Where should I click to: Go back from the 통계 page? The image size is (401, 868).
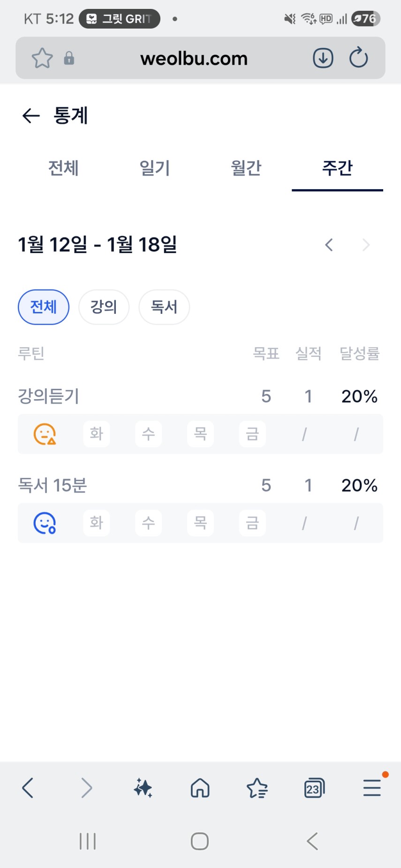pos(31,116)
